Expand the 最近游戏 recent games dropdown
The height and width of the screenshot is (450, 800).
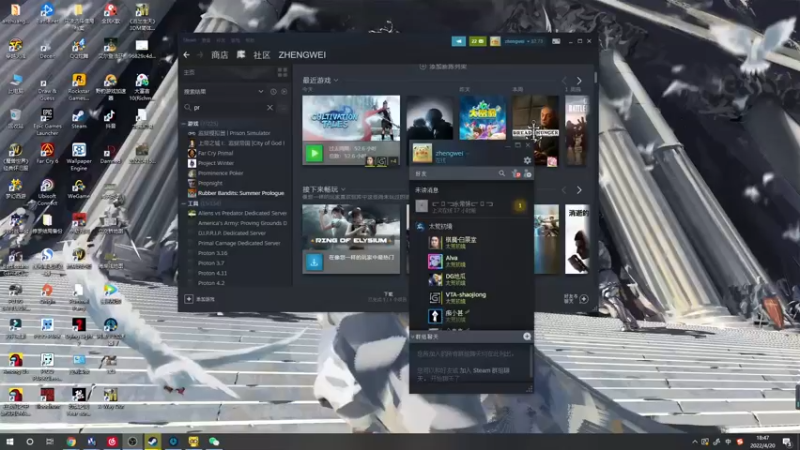336,80
